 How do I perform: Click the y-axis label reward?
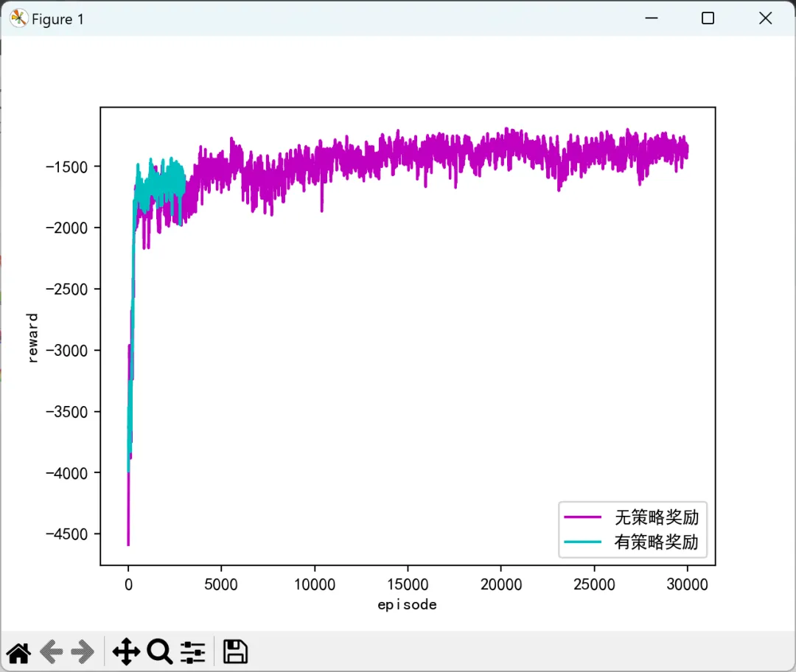click(x=32, y=337)
